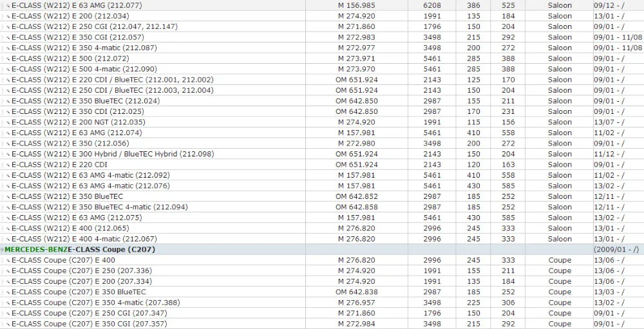Click engine code M 156.985

click(x=357, y=6)
